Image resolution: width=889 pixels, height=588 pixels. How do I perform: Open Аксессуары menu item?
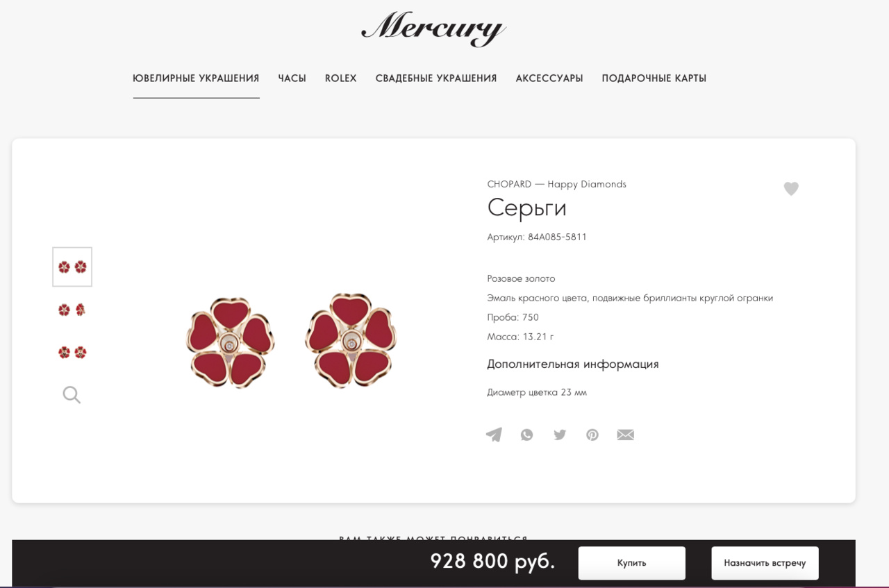pyautogui.click(x=549, y=78)
